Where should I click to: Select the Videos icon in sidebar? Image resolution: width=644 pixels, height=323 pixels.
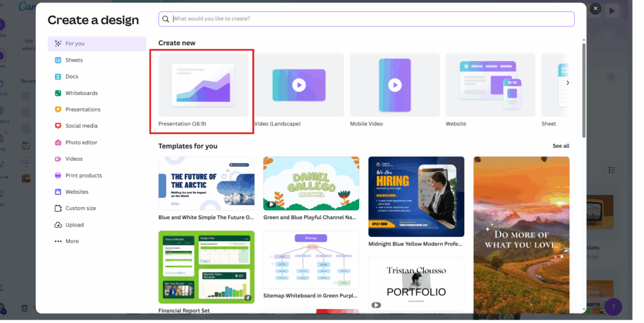click(58, 159)
